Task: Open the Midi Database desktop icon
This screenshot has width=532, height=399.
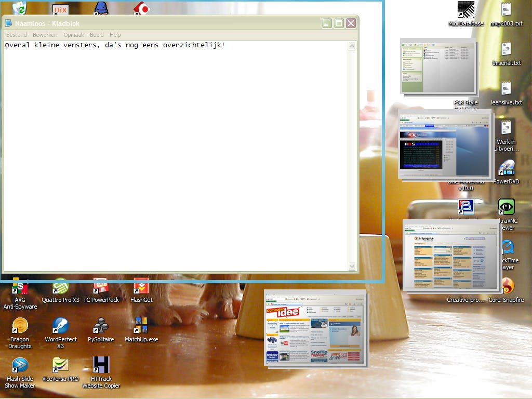Action: click(x=466, y=14)
